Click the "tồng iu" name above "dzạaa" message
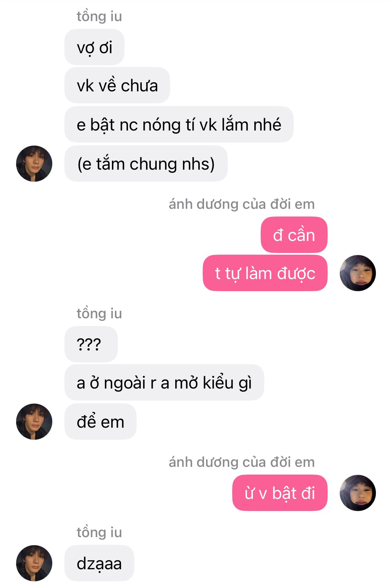Viewport: 392px width, 588px height. 99,532
